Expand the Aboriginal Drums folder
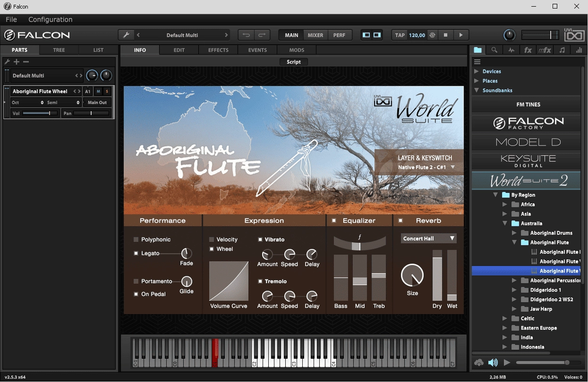 pyautogui.click(x=514, y=233)
